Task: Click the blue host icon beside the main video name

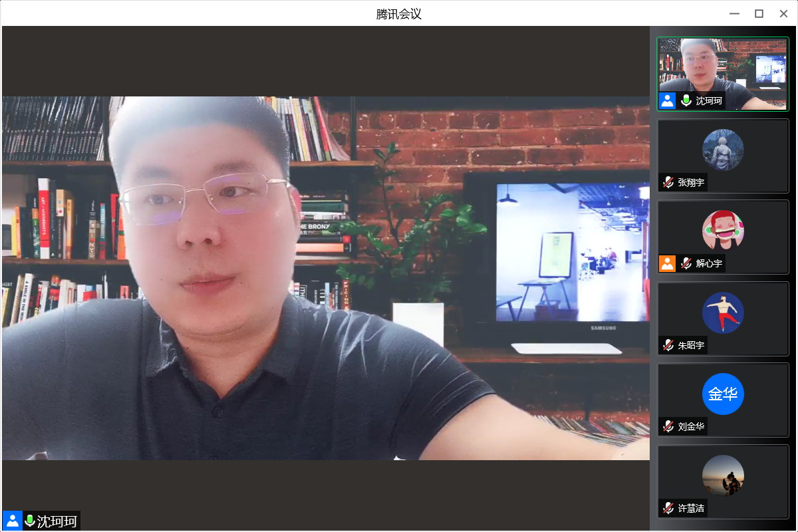Action: pyautogui.click(x=13, y=521)
